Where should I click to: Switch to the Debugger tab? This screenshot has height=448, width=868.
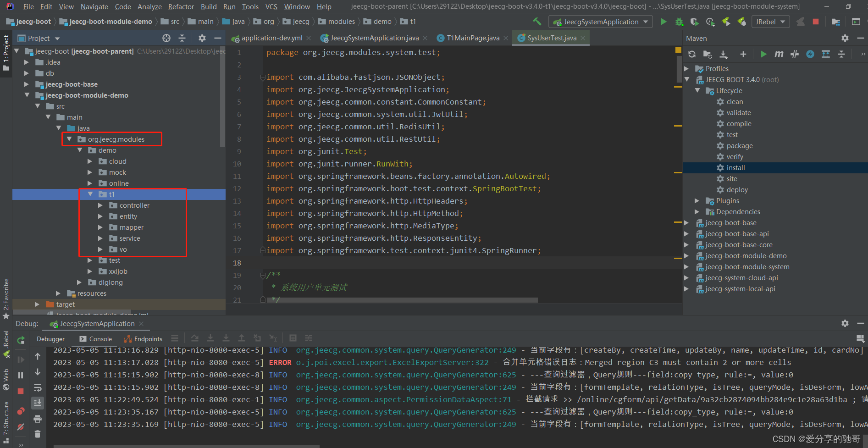pos(51,339)
